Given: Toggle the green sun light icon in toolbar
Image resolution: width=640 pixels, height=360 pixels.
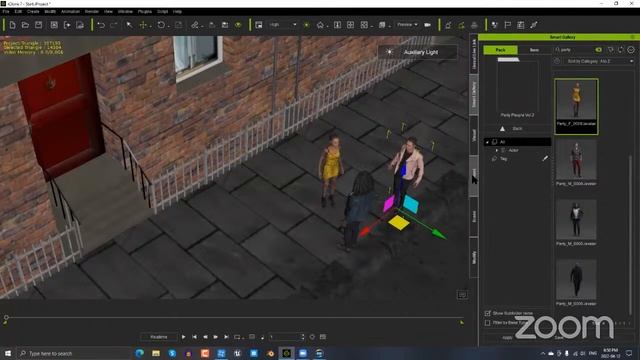Looking at the screenshot, I should click(307, 25).
